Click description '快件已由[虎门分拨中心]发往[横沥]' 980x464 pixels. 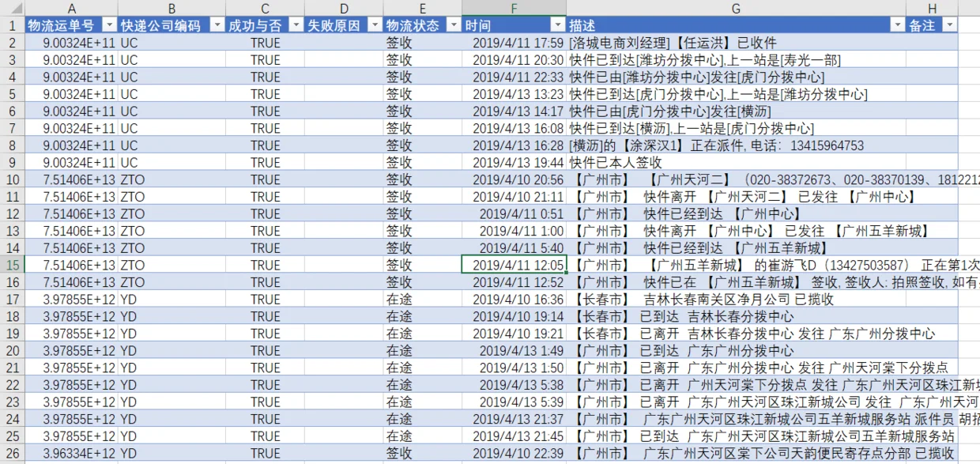tap(669, 111)
